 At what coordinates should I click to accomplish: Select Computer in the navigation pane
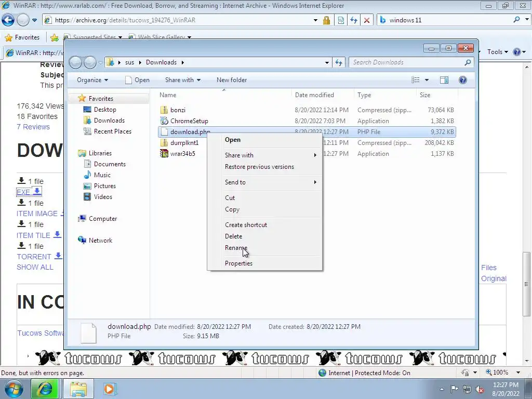point(102,219)
